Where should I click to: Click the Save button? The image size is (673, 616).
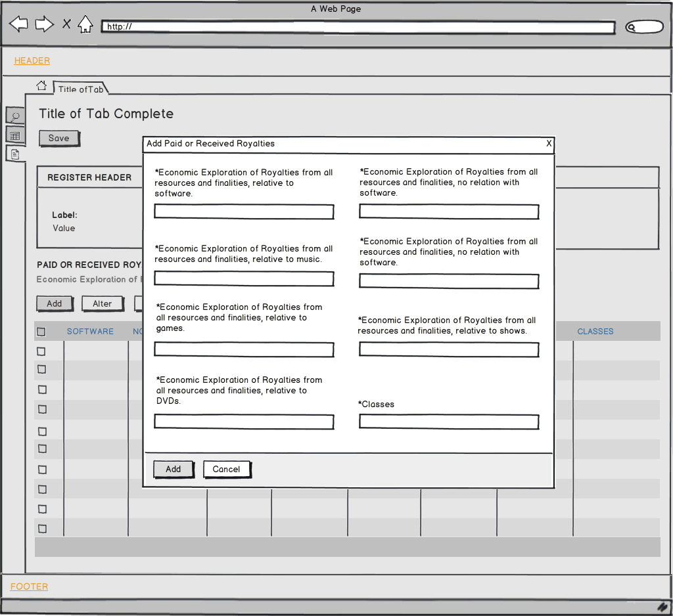pos(59,138)
